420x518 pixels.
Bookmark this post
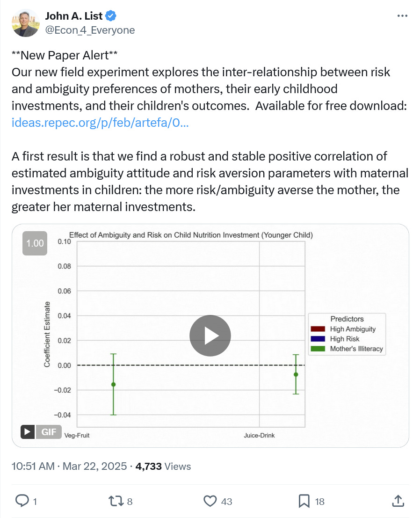304,501
